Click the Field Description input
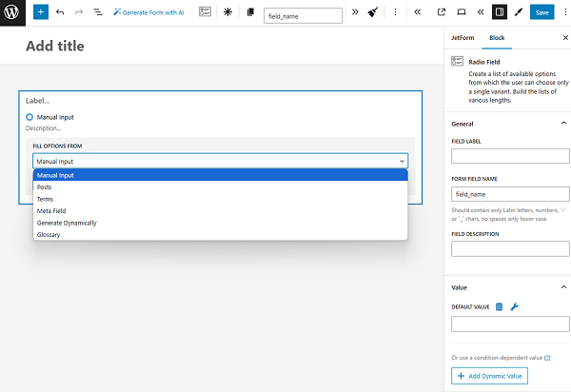Image resolution: width=571 pixels, height=392 pixels. tap(510, 249)
